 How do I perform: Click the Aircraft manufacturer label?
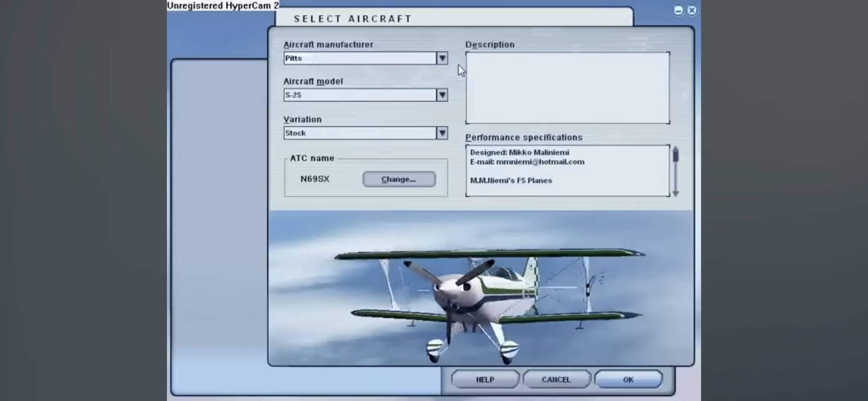click(x=328, y=45)
